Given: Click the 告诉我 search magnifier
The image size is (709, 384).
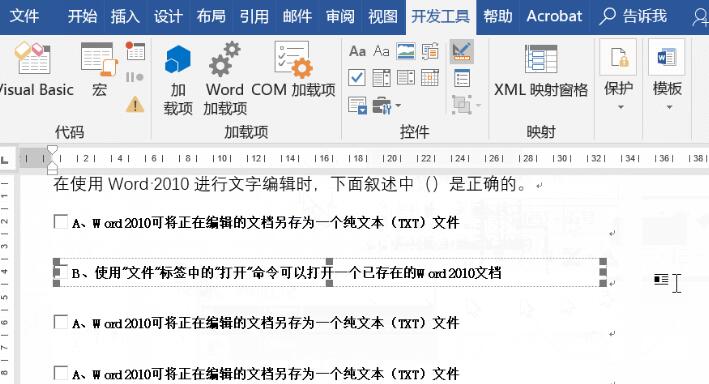Looking at the screenshot, I should (608, 16).
